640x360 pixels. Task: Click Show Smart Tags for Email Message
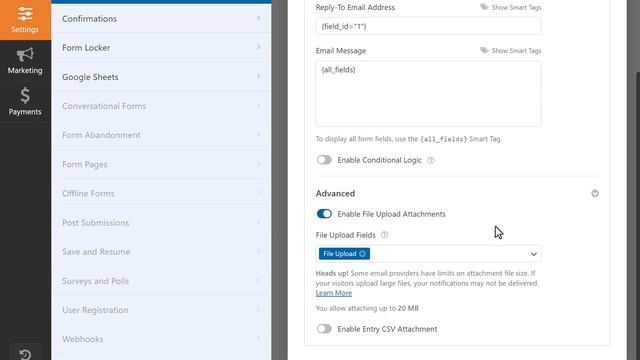(x=516, y=51)
